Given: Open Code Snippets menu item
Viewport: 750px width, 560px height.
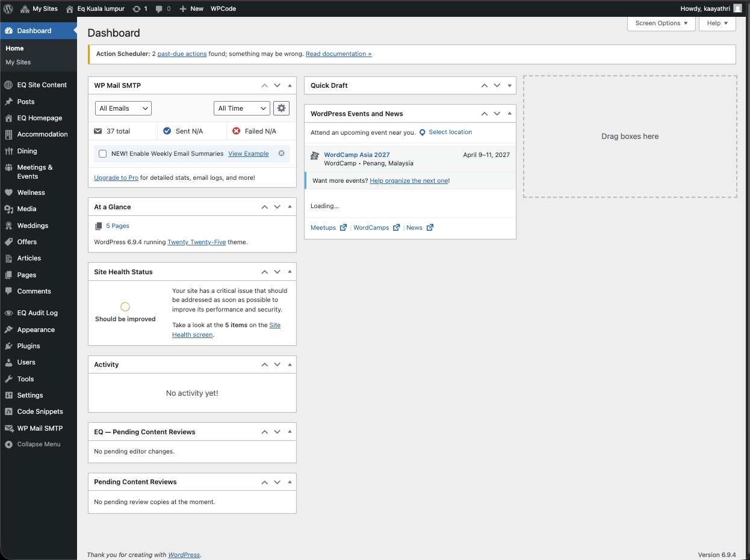Looking at the screenshot, I should click(39, 411).
